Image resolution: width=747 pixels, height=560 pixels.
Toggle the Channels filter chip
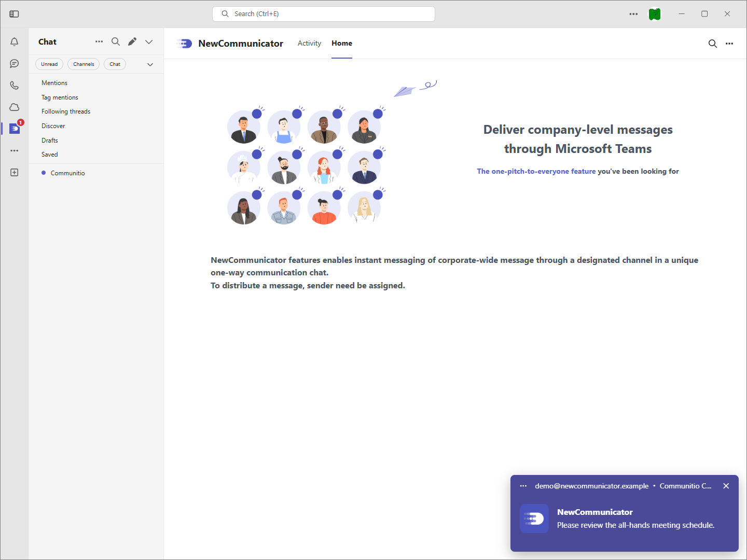84,64
